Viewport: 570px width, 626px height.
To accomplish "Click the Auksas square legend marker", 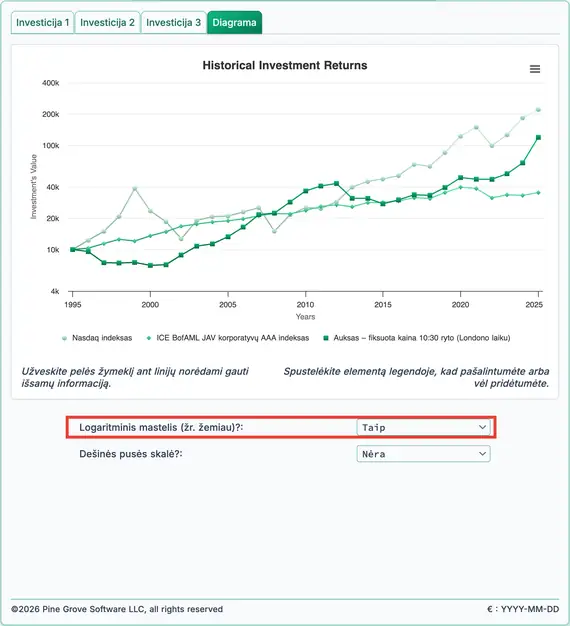I will coord(326,338).
